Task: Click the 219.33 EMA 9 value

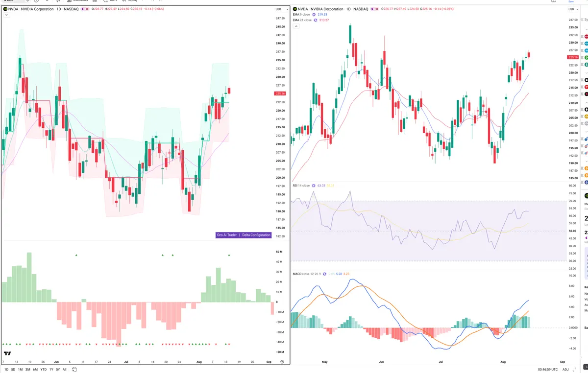Action: [x=322, y=15]
